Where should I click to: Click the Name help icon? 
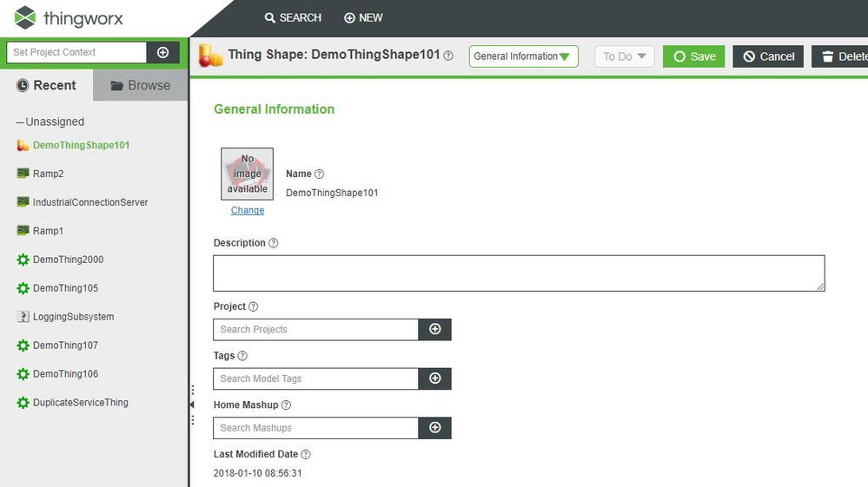click(x=320, y=174)
